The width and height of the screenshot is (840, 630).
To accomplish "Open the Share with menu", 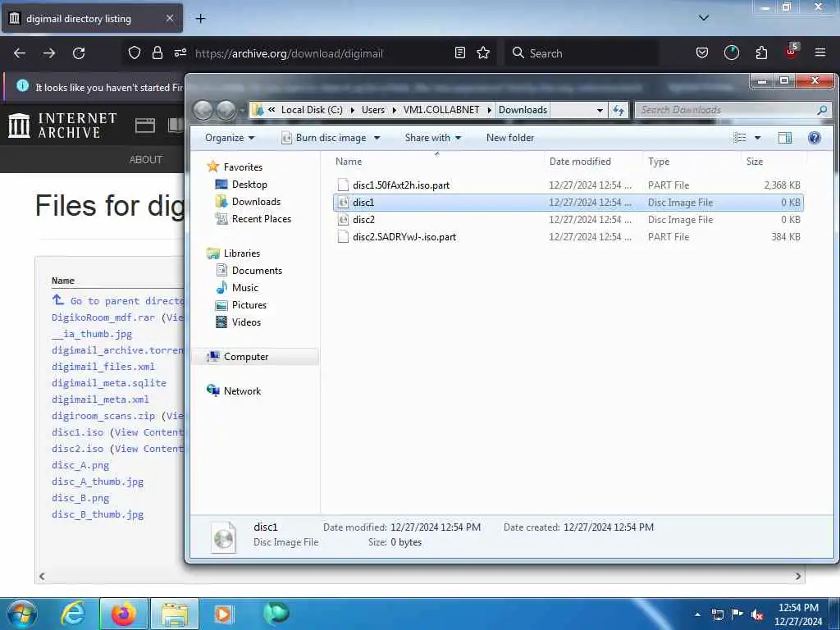I will (x=433, y=138).
